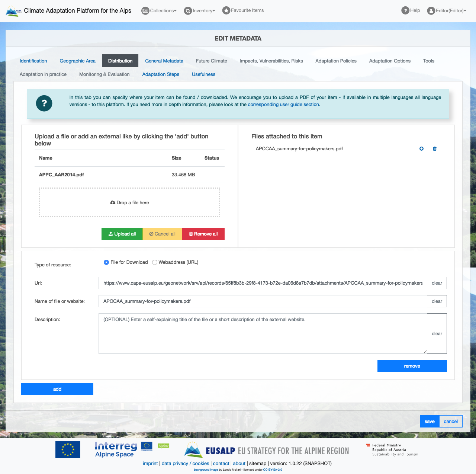
Task: Select Webaddress (URL) radio button
Action: 155,262
